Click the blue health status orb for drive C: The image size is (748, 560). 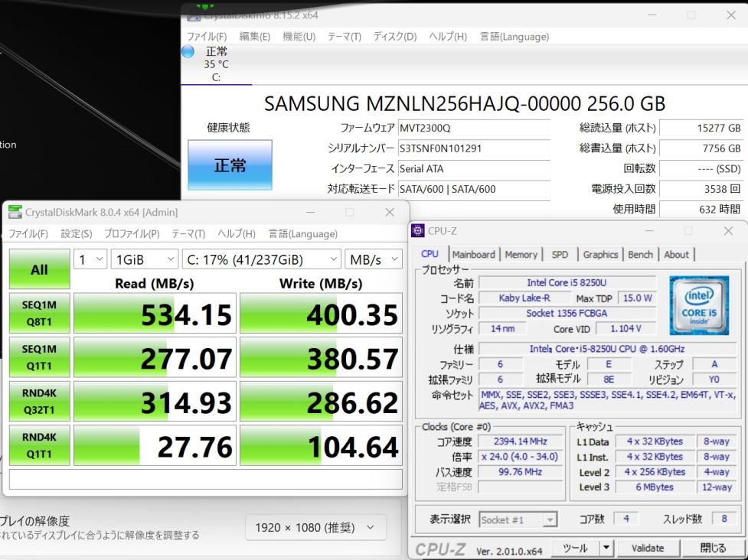[x=188, y=51]
